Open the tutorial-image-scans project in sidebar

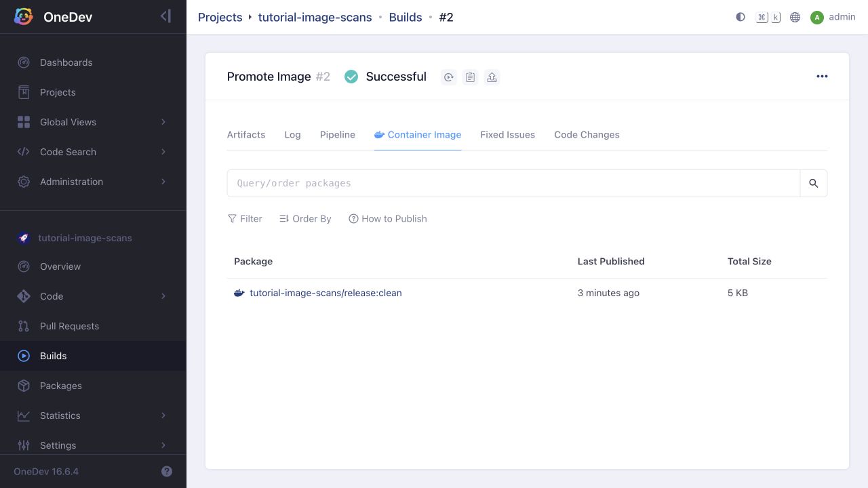click(x=85, y=238)
